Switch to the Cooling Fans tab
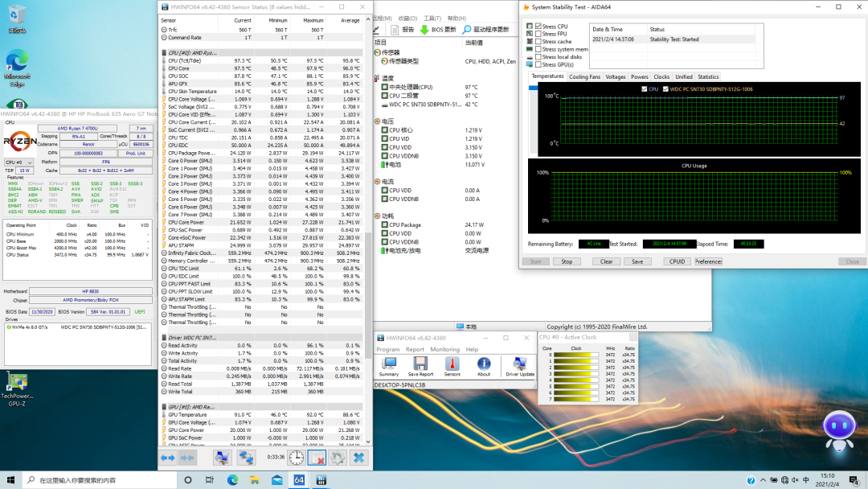 coord(584,77)
